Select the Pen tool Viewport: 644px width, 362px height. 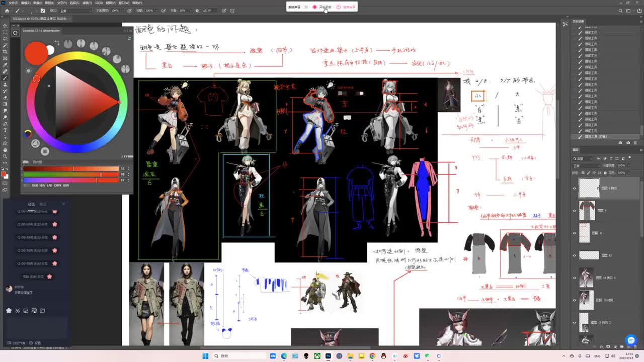coord(5,124)
